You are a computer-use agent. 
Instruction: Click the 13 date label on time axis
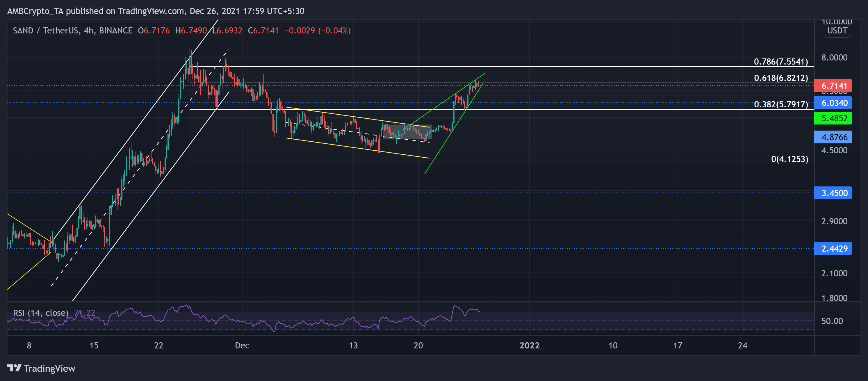[x=353, y=345]
